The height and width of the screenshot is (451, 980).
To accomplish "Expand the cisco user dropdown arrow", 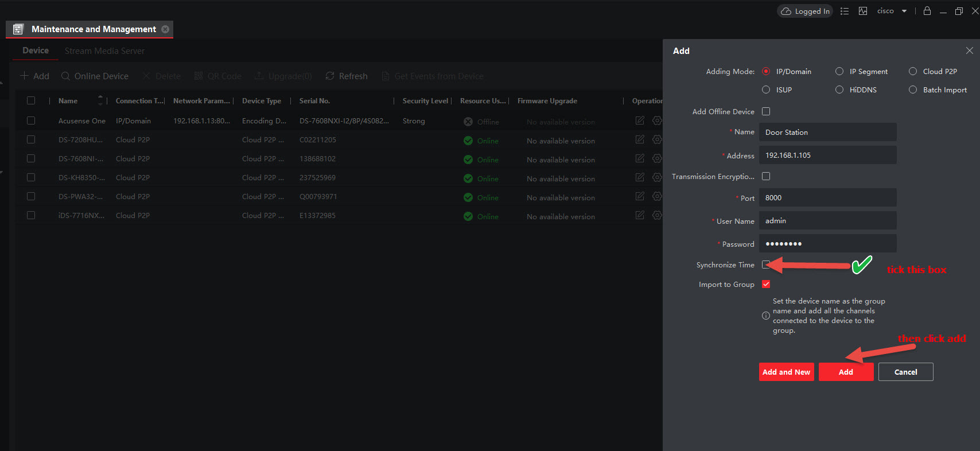I will tap(904, 11).
